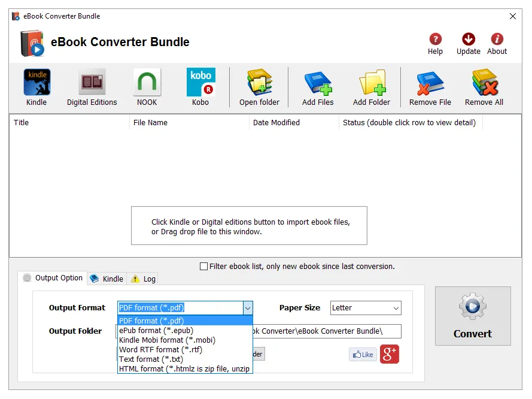
Task: Sort by the Title column header
Action: point(69,123)
